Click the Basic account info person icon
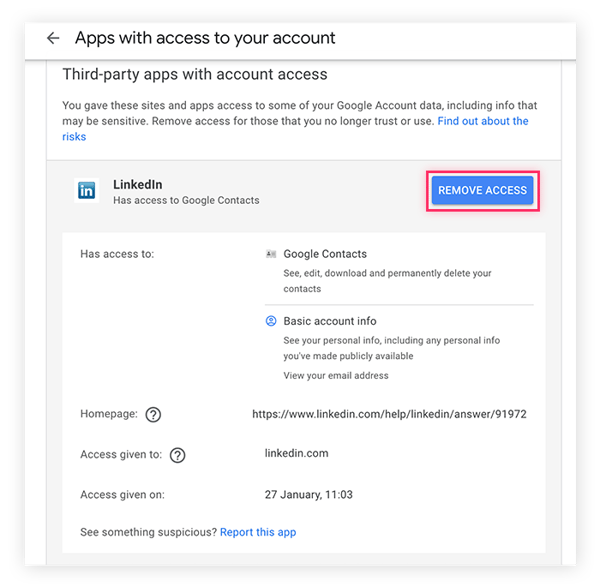600x587 pixels. coord(271,321)
